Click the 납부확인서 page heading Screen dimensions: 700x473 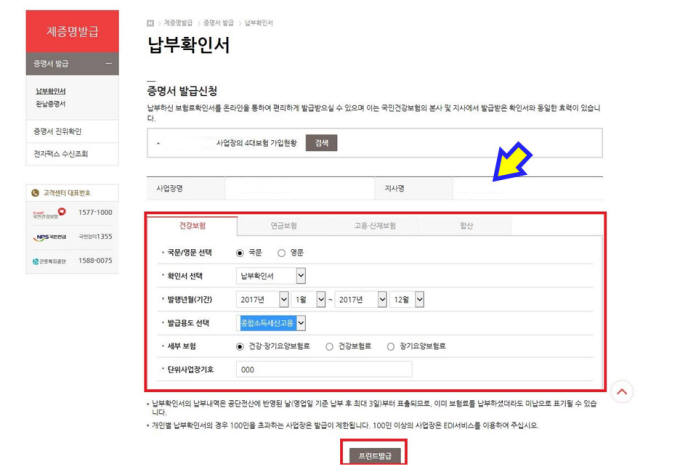(188, 45)
